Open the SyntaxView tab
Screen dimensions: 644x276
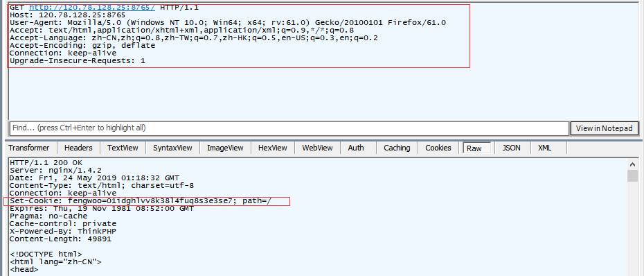172,148
